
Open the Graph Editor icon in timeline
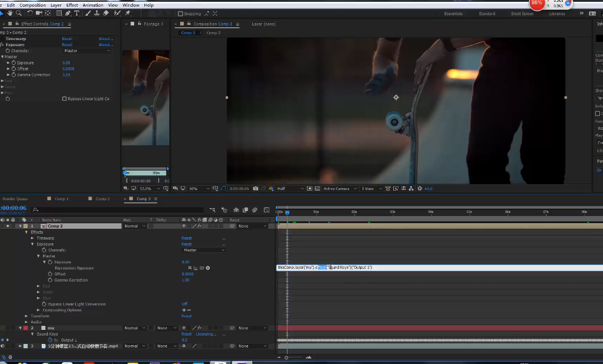tap(266, 210)
